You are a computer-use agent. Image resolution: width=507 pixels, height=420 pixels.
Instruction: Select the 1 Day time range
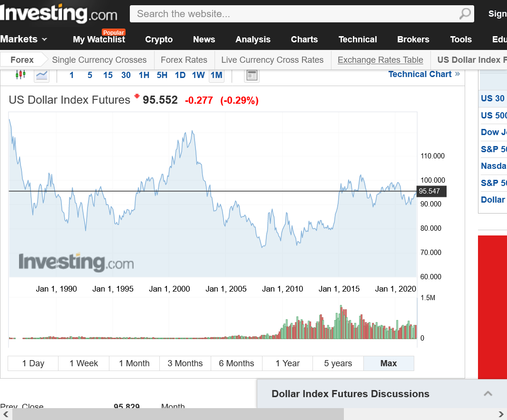tap(33, 363)
